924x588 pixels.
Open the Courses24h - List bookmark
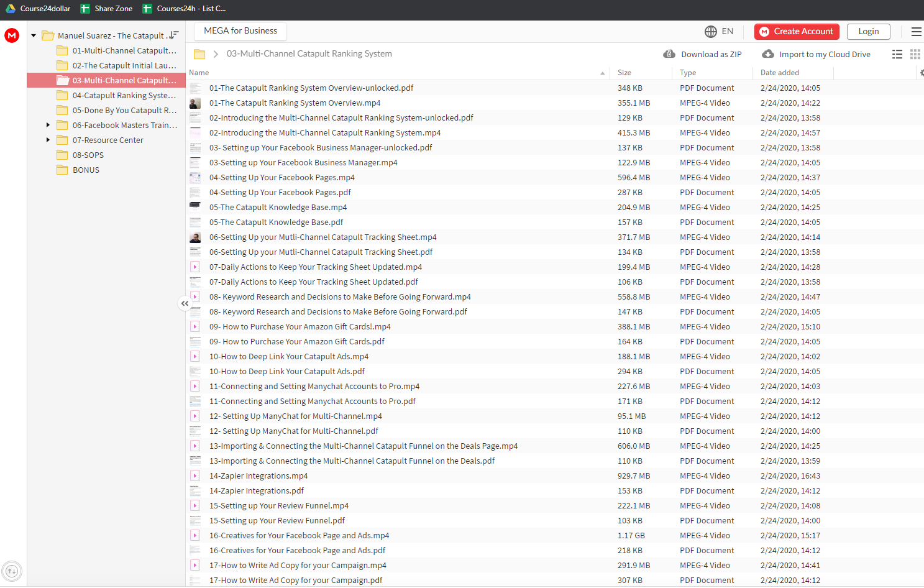click(x=184, y=9)
